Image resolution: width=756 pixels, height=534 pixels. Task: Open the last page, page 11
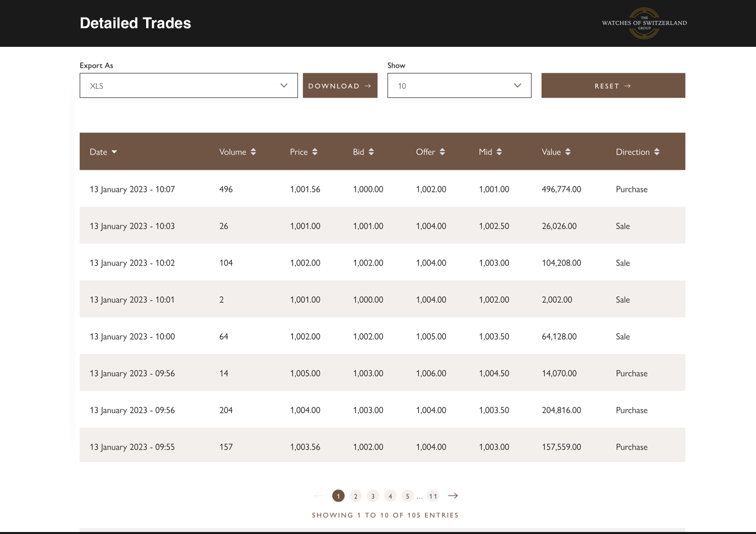(x=432, y=496)
